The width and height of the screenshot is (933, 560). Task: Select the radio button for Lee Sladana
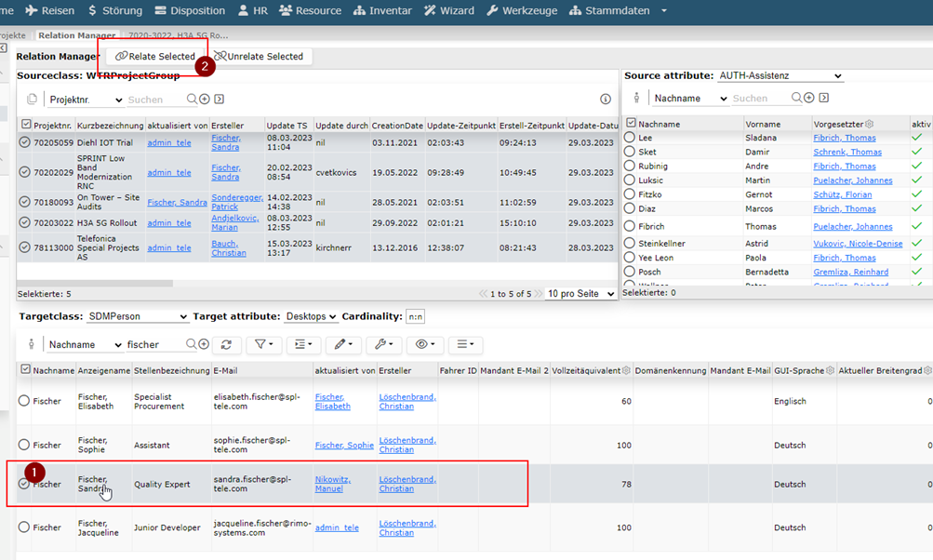630,137
